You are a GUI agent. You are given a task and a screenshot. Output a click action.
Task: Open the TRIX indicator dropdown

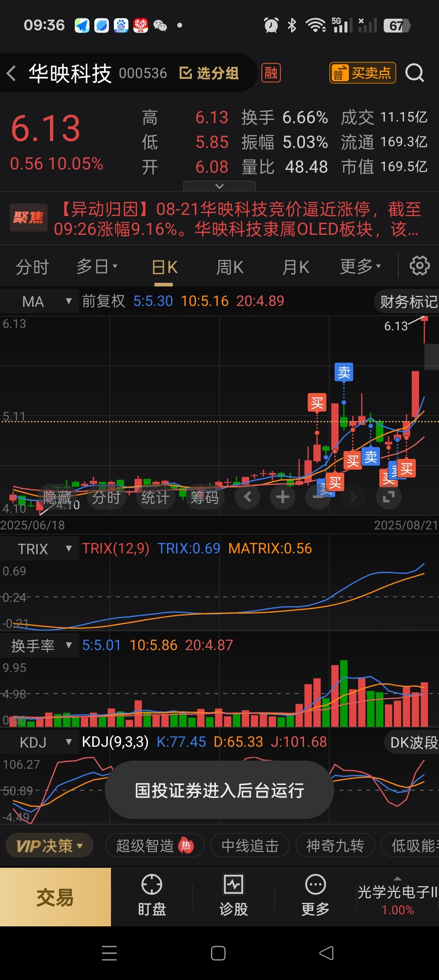(39, 549)
